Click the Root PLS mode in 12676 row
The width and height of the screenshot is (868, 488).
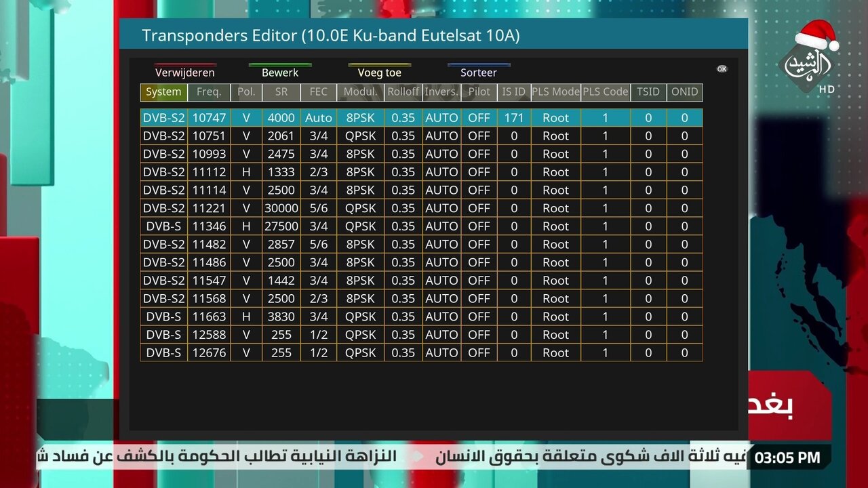[555, 353]
